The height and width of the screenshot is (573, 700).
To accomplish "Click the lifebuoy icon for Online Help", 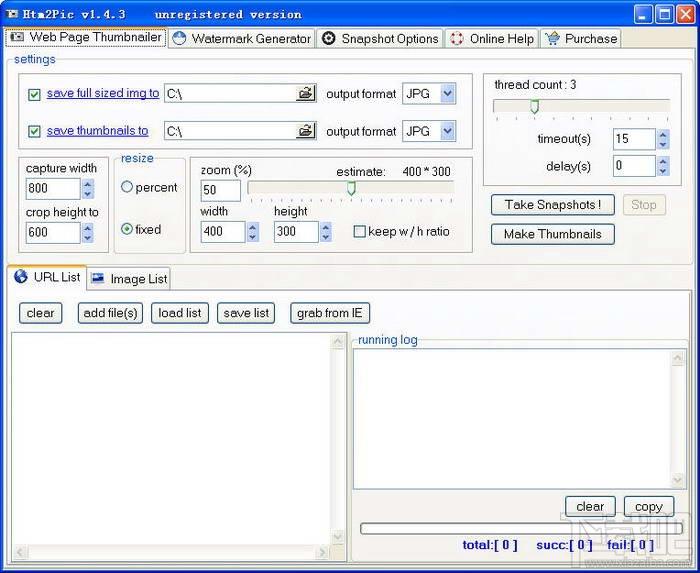I will click(x=457, y=38).
